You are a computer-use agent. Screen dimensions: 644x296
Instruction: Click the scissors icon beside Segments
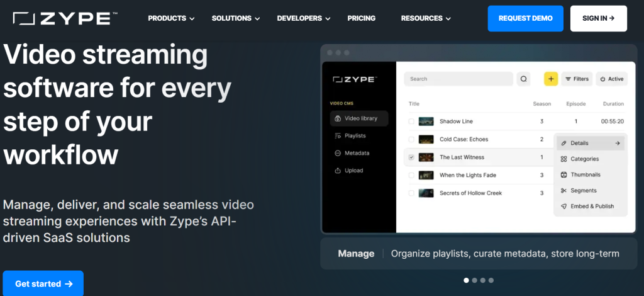point(563,191)
